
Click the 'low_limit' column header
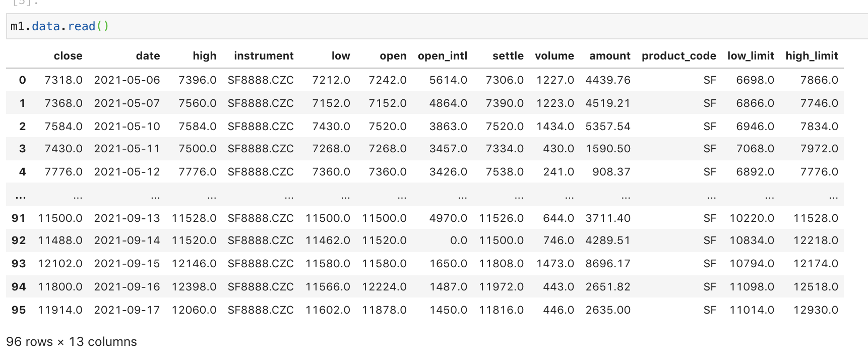(x=750, y=56)
